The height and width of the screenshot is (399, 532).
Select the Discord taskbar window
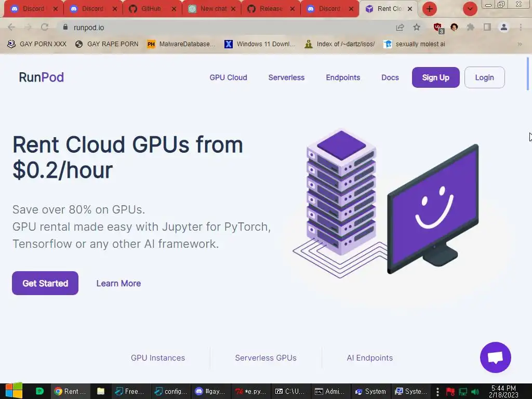(x=211, y=391)
